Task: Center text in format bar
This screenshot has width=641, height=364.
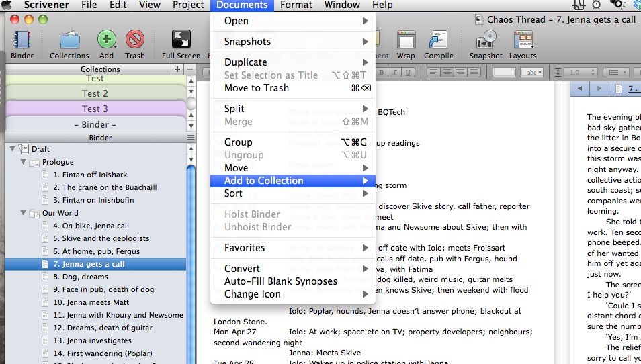Action: 447,73
